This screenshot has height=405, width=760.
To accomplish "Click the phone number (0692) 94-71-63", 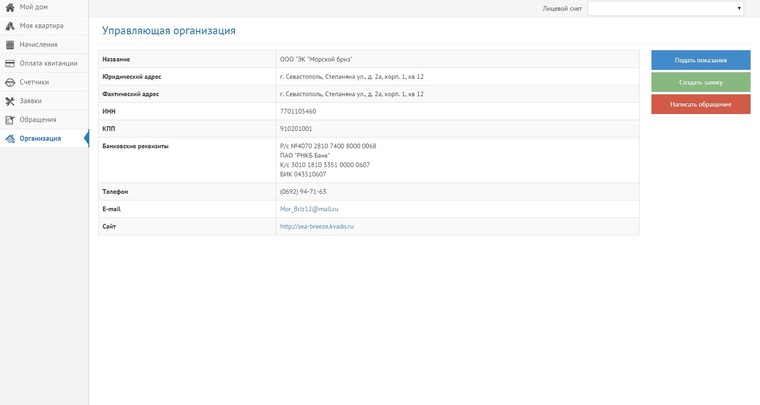I will [303, 191].
